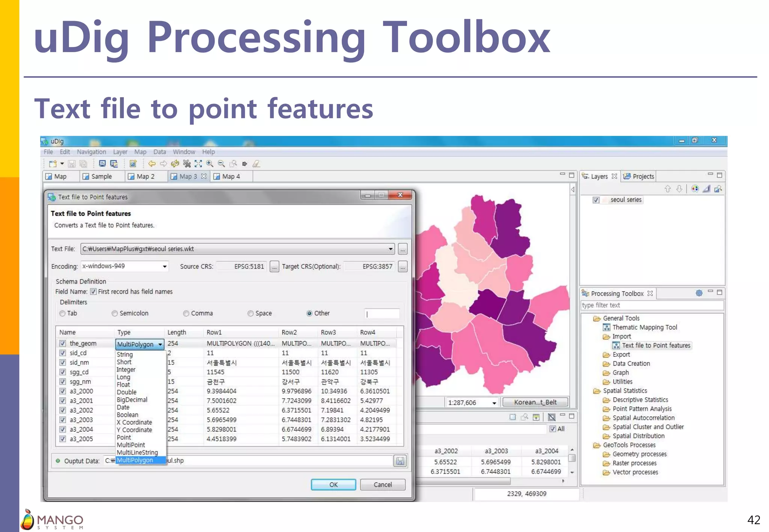Click the add feature icon in table toolbar
The height and width of the screenshot is (532, 769).
click(x=536, y=417)
